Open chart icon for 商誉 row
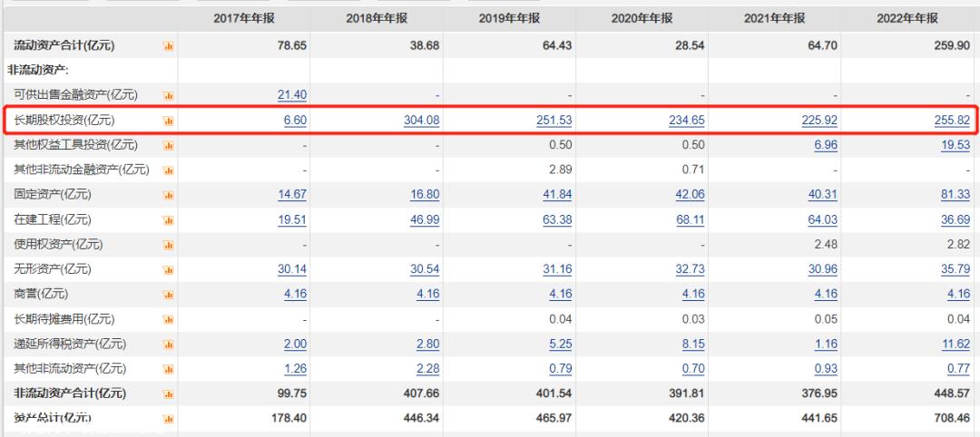Image resolution: width=980 pixels, height=437 pixels. [x=168, y=295]
